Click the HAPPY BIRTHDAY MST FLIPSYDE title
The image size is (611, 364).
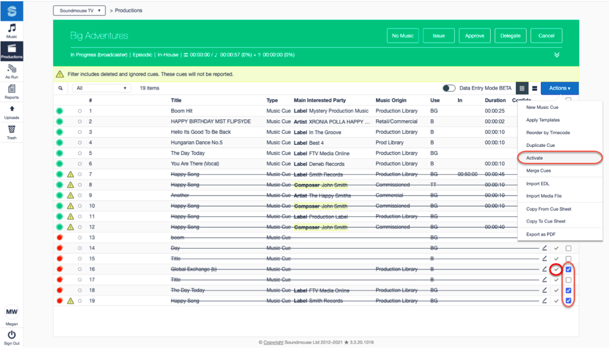coord(210,122)
